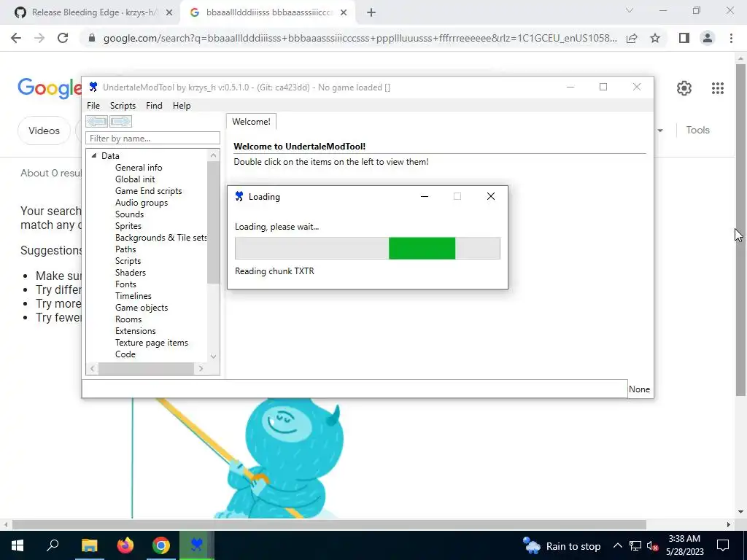Image resolution: width=747 pixels, height=560 pixels.
Task: Close the Release Bleeding Edge tab
Action: tap(169, 13)
